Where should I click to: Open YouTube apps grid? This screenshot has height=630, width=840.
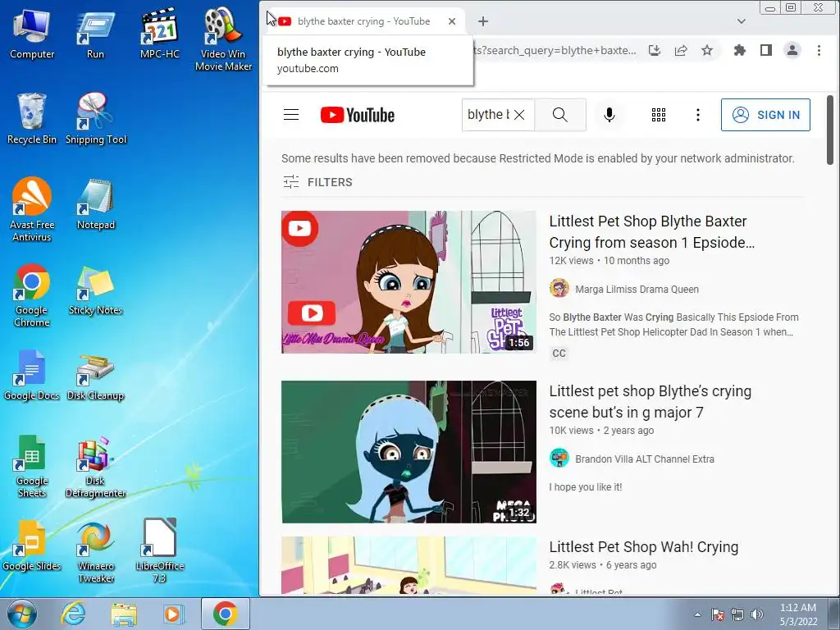point(659,115)
